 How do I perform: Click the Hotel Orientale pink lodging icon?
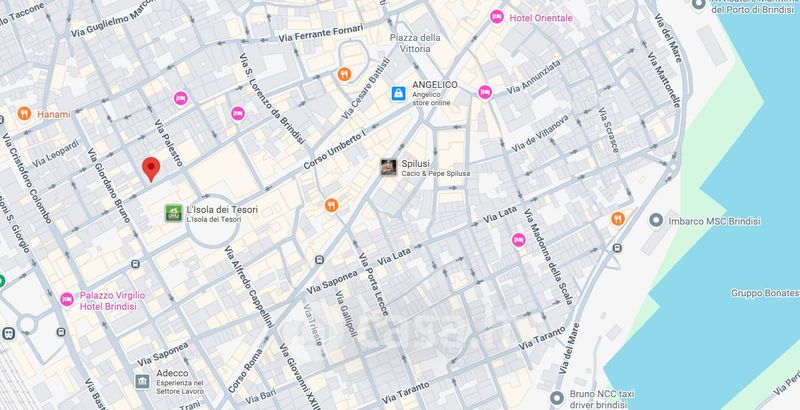pos(497,17)
